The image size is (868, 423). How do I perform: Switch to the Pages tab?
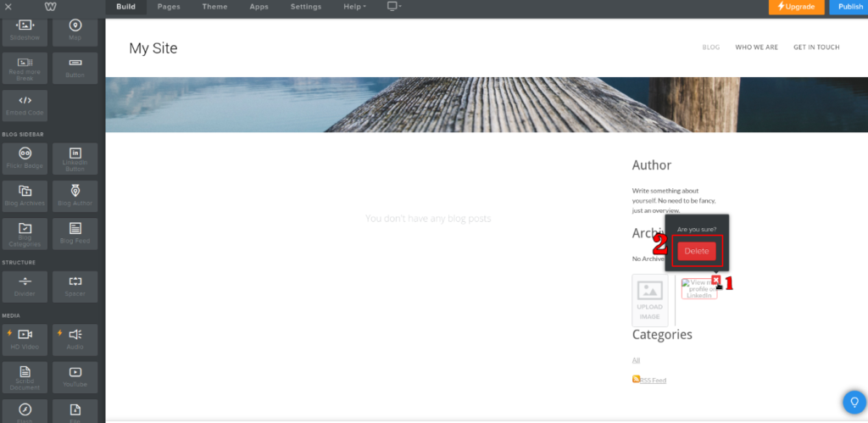(169, 7)
